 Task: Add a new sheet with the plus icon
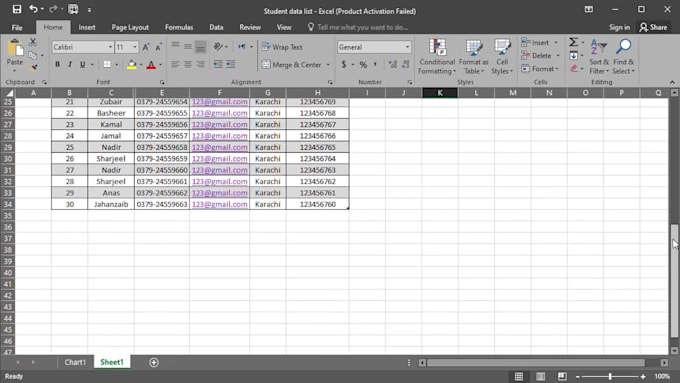[154, 362]
